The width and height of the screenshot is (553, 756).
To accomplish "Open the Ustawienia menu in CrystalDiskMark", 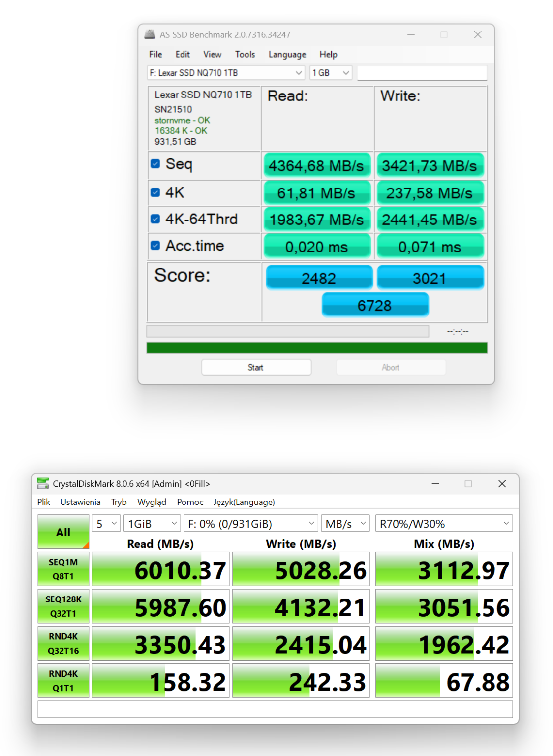I will [80, 502].
